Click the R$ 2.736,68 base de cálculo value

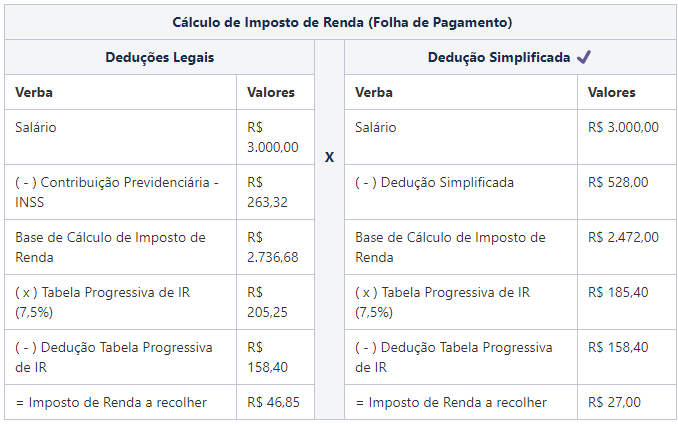(271, 247)
